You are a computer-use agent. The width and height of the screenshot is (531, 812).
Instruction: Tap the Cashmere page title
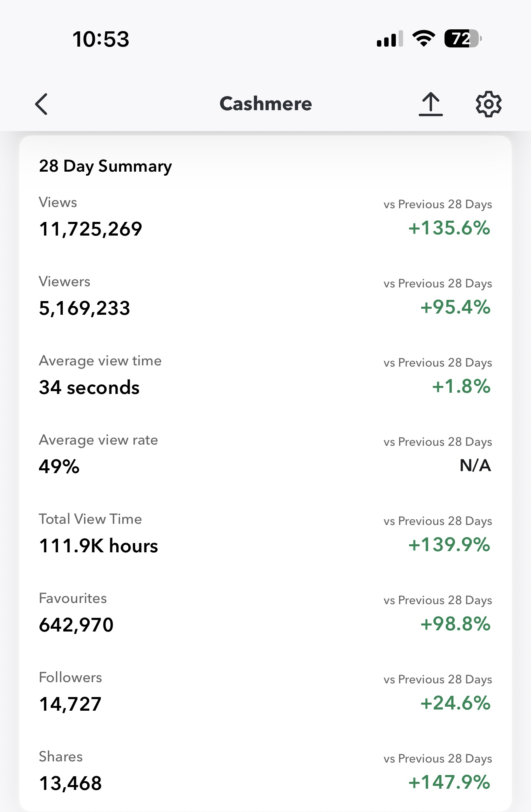(x=265, y=104)
